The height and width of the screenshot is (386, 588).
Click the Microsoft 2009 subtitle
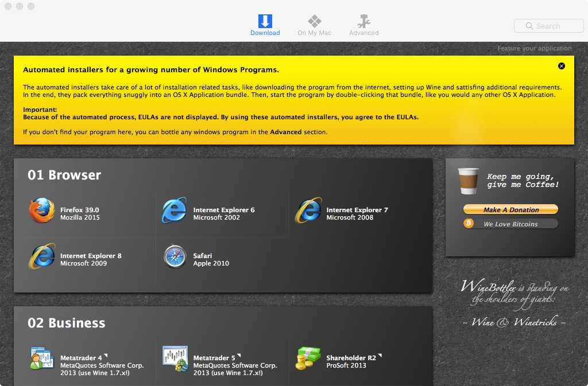84,264
